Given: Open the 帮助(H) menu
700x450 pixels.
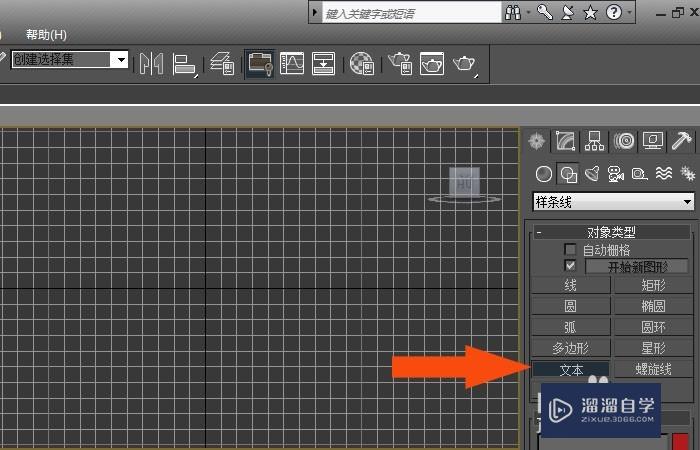Looking at the screenshot, I should pos(46,34).
